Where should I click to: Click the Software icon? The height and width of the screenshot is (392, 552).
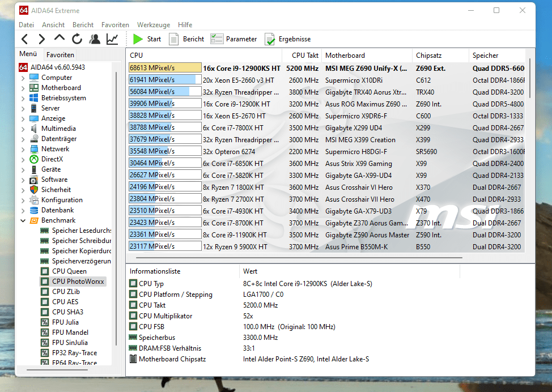[x=34, y=180]
